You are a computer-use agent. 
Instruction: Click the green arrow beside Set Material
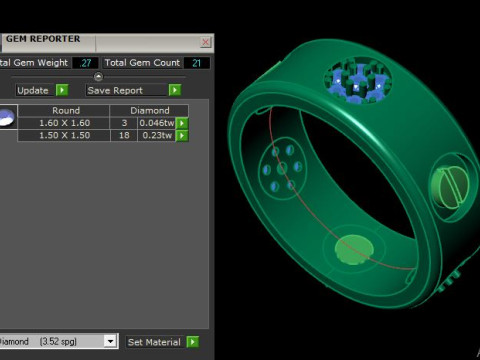(x=193, y=342)
